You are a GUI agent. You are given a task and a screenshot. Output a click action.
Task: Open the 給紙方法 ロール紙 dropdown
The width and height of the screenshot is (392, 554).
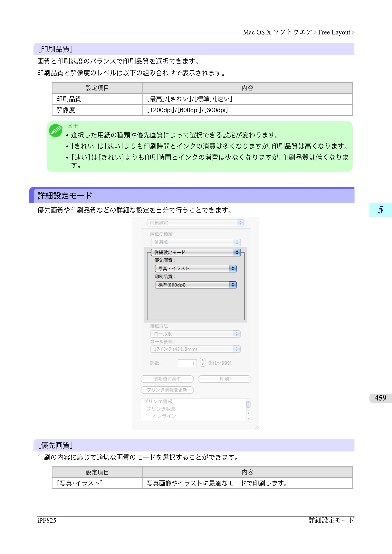pos(195,334)
